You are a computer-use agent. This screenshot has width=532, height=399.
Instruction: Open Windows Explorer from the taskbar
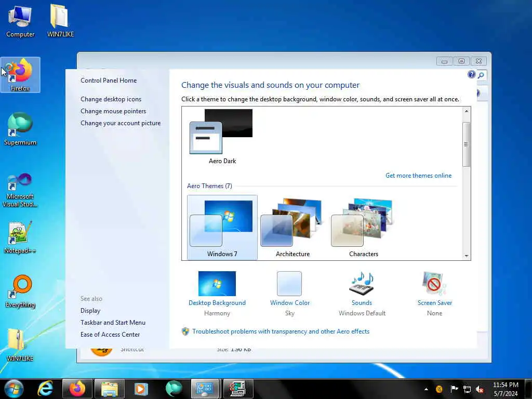click(110, 389)
